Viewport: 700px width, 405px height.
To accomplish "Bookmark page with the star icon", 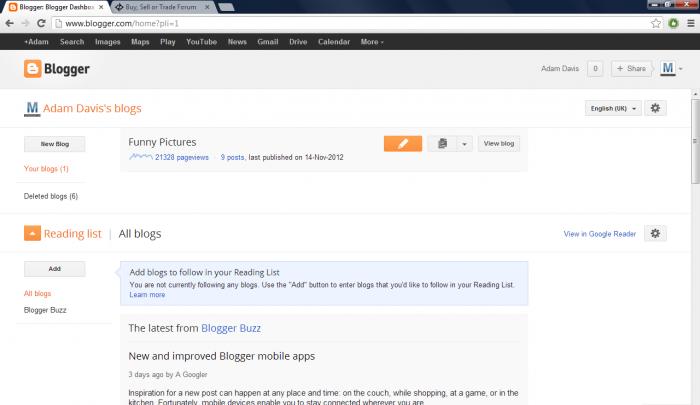I will (x=655, y=23).
